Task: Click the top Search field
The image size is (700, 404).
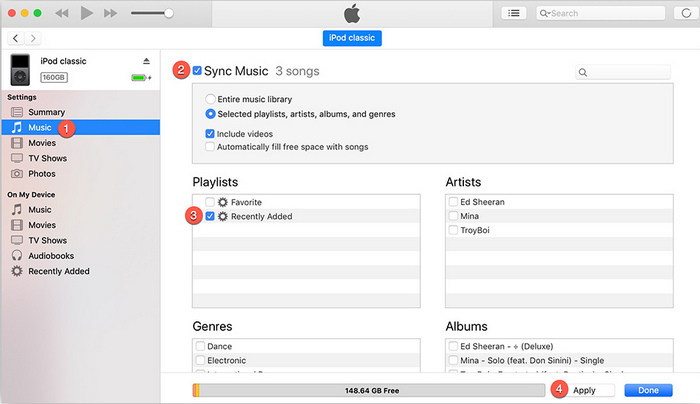Action: pyautogui.click(x=600, y=13)
